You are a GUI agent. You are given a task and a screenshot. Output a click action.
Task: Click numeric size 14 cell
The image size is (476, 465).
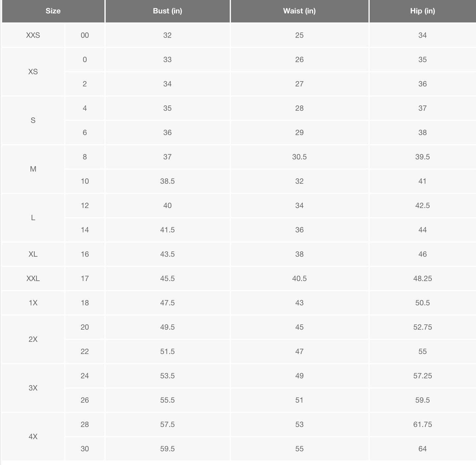(x=85, y=230)
